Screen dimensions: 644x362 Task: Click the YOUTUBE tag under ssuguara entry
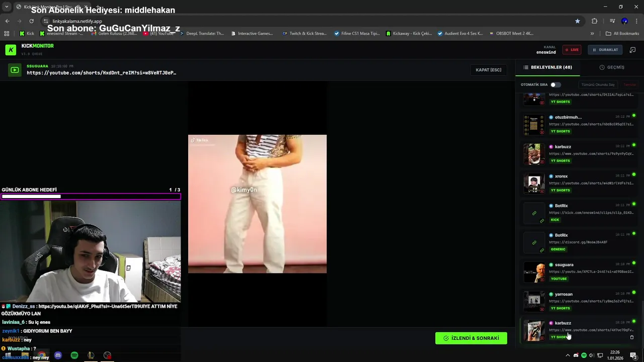click(558, 279)
